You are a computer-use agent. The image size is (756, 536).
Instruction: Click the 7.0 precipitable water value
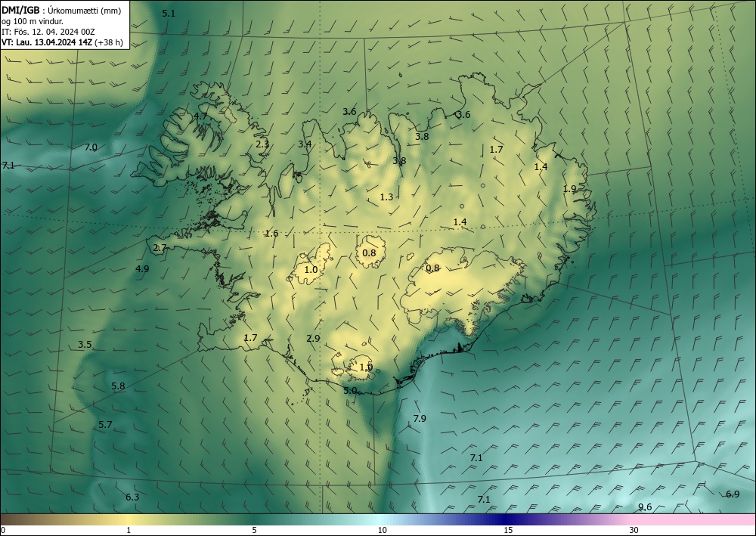(x=91, y=147)
